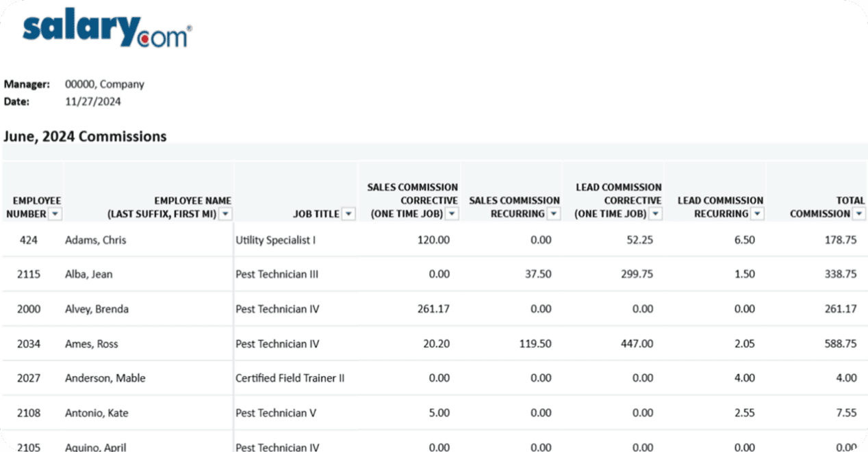868x452 pixels.
Task: Expand Lead Commission Recurring filter arrow
Action: 757,214
